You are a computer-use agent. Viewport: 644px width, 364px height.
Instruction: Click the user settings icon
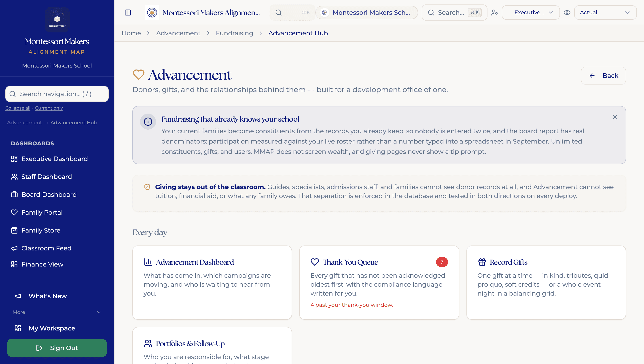[494, 13]
